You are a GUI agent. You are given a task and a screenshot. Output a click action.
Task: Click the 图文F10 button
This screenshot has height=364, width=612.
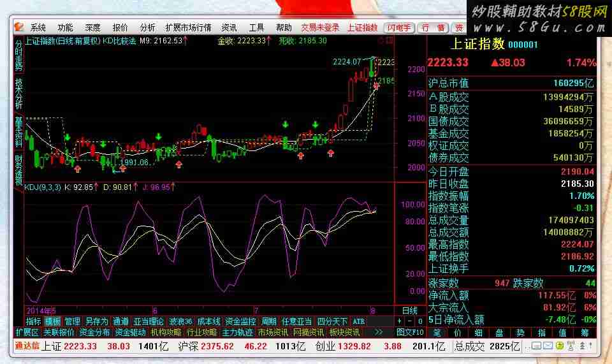[x=410, y=332]
